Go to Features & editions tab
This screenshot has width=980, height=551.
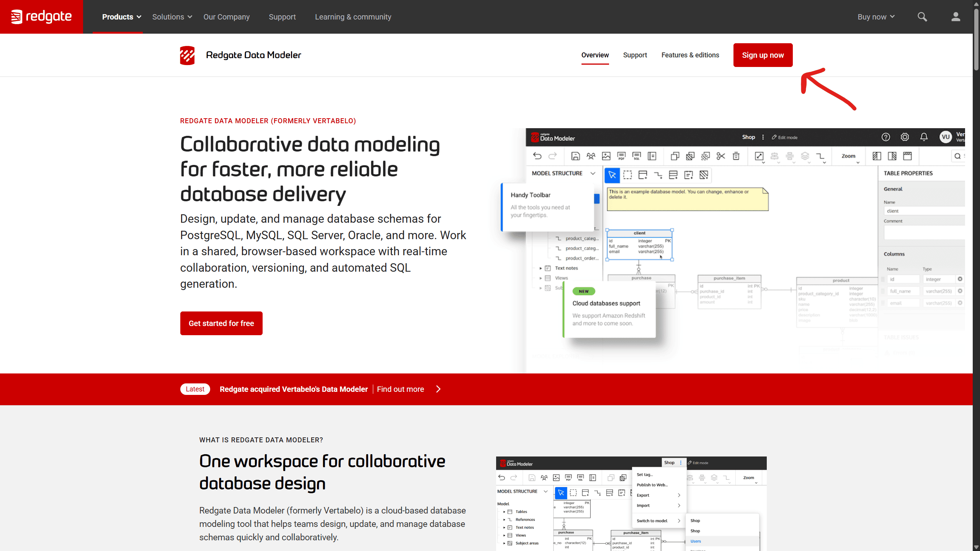pos(690,55)
